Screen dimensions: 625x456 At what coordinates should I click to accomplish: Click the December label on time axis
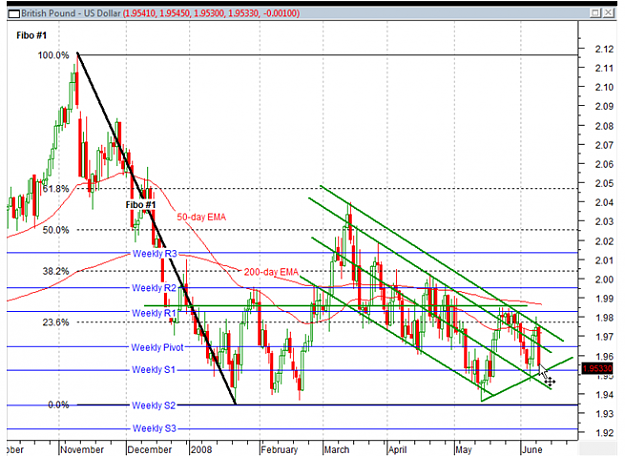(x=149, y=450)
